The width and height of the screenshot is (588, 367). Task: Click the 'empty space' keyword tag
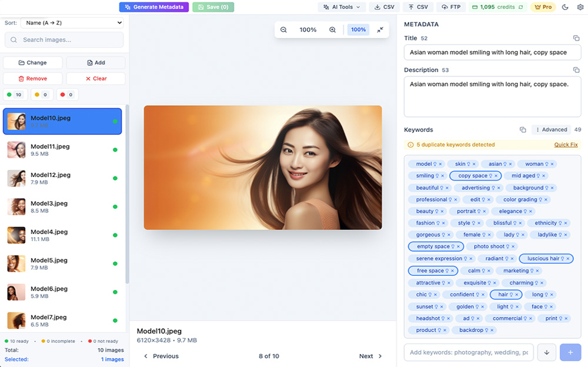pyautogui.click(x=436, y=246)
